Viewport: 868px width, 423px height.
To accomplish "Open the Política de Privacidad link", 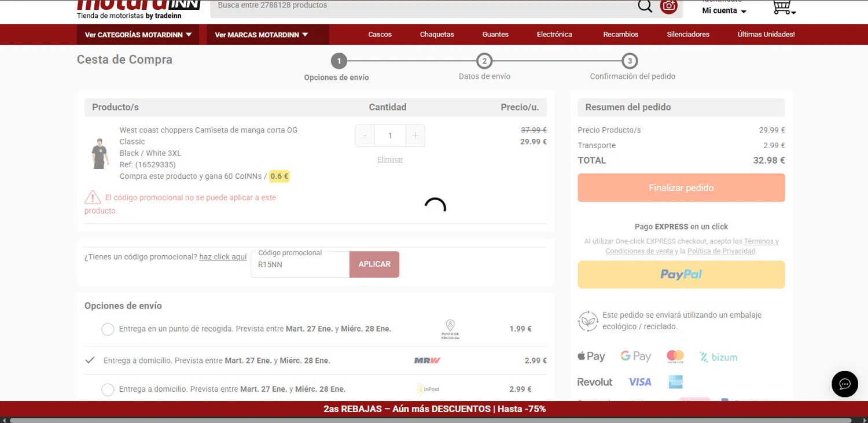I will (722, 251).
